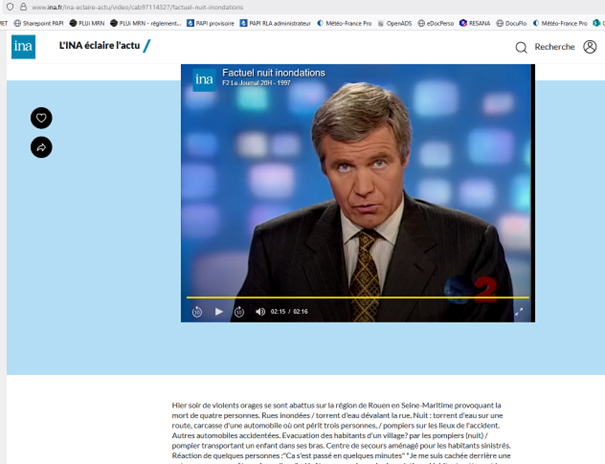This screenshot has height=464, width=605.
Task: Open the Météo-France Pro bookmark after DocuFlo
Action: (560, 23)
